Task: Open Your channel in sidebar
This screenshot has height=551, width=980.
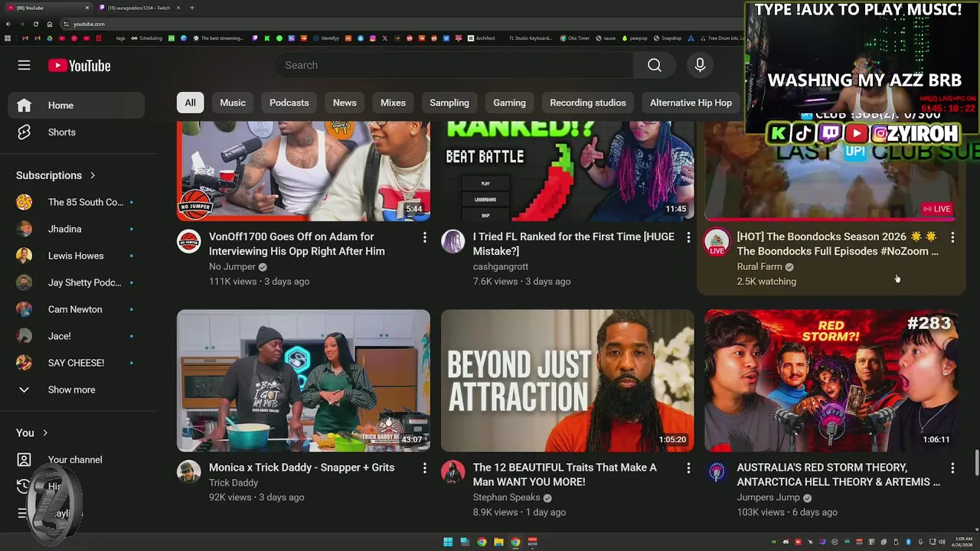Action: (x=77, y=459)
